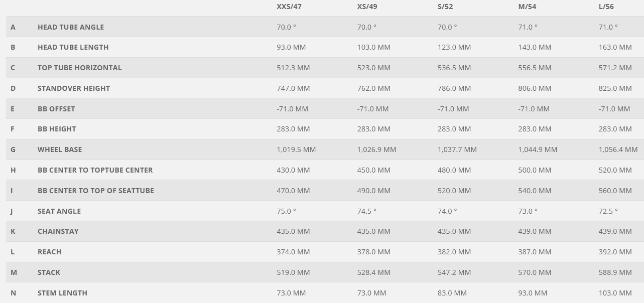Click the CHAINSTAY row label

click(x=58, y=231)
